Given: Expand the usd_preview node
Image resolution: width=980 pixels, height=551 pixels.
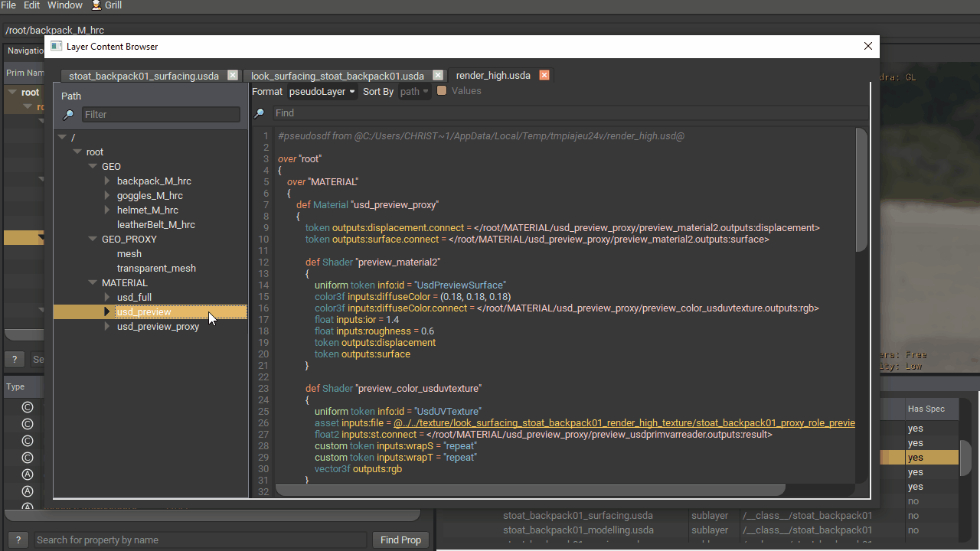Looking at the screenshot, I should (107, 312).
